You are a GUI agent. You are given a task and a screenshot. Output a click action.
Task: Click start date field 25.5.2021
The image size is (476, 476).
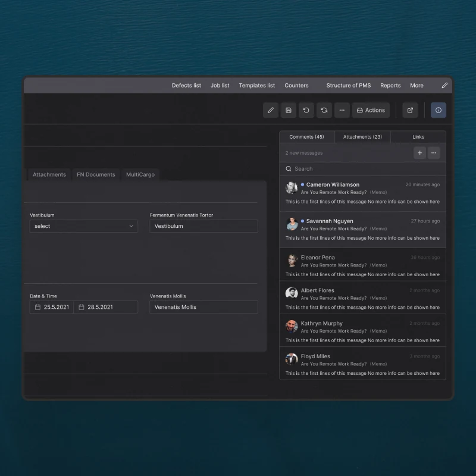click(52, 307)
